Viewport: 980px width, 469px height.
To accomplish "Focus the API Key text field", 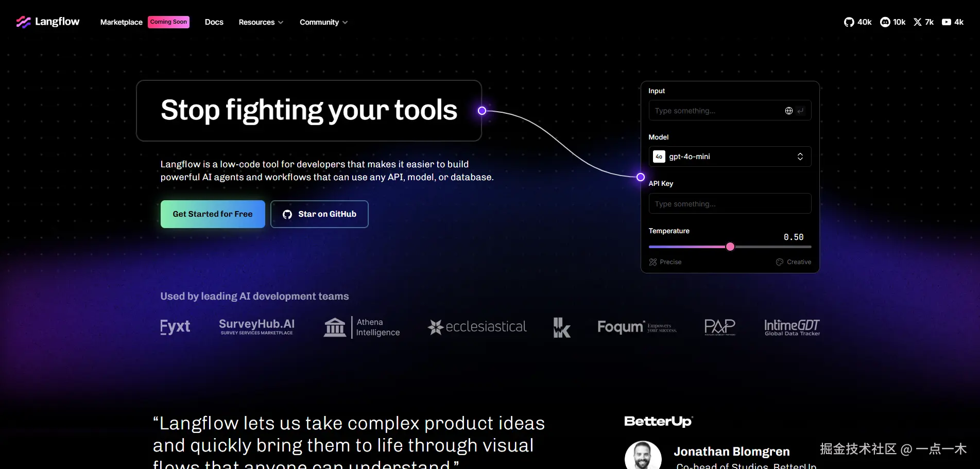I will pos(730,203).
